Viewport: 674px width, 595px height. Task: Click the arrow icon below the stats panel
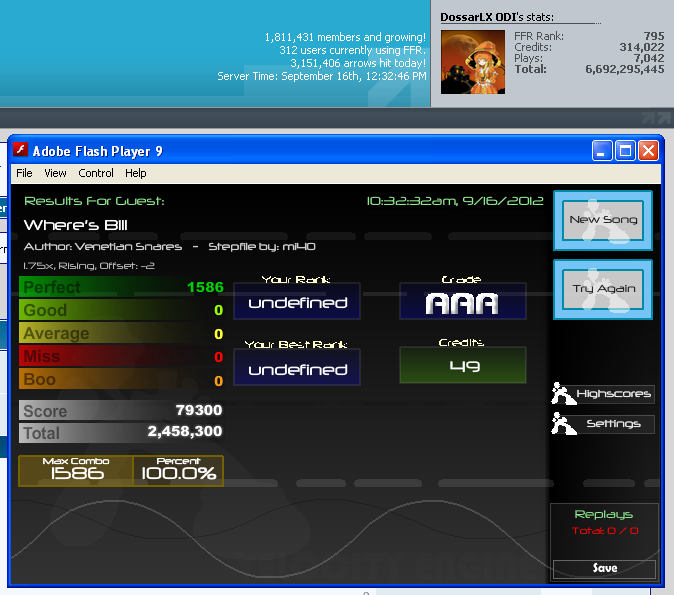click(x=656, y=118)
